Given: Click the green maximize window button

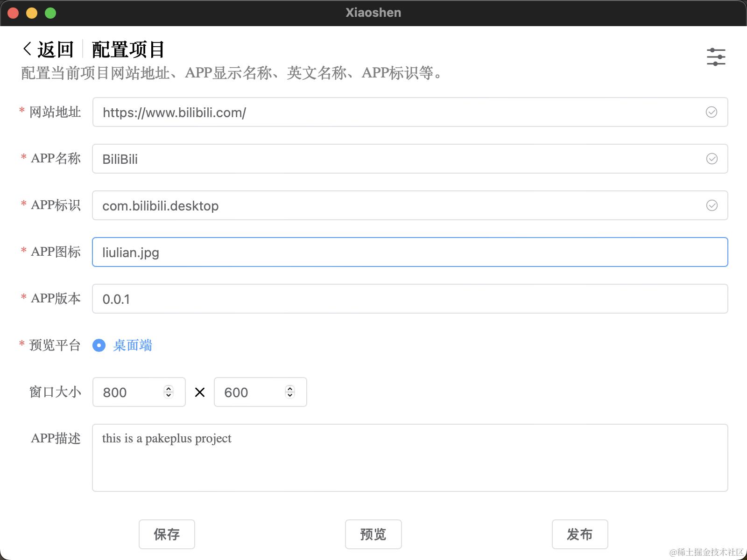Looking at the screenshot, I should coord(50,13).
